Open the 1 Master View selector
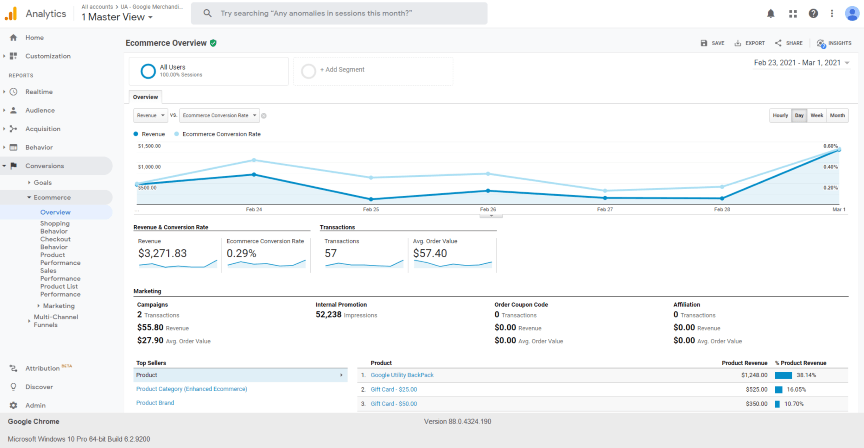This screenshot has height=448, width=864. coord(117,17)
